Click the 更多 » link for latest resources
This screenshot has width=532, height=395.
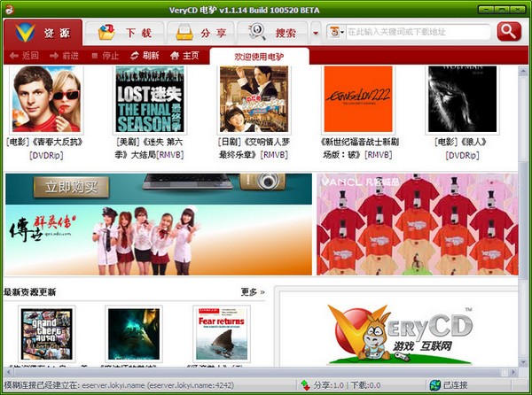point(253,291)
